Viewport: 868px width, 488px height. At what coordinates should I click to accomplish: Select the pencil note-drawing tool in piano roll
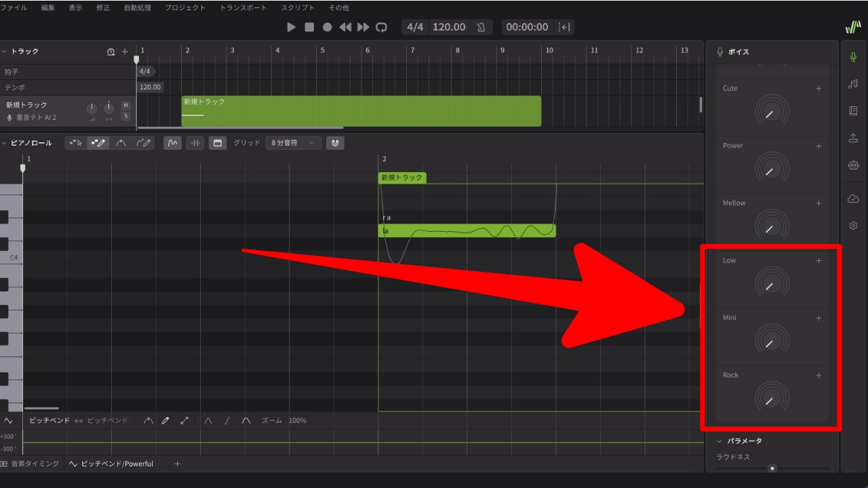point(98,143)
